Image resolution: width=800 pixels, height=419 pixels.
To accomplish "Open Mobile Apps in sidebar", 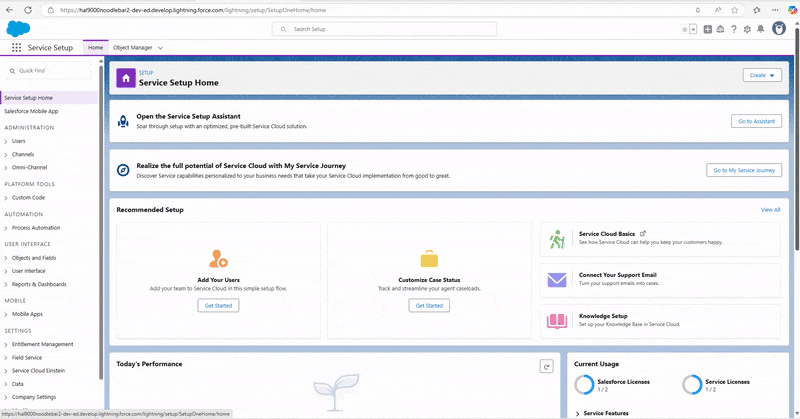I will [x=27, y=314].
